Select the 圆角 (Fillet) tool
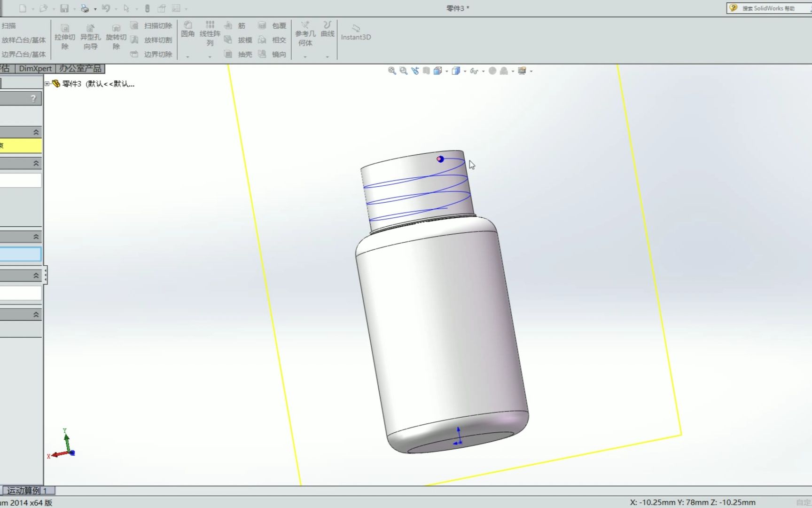812x508 pixels. (x=188, y=29)
